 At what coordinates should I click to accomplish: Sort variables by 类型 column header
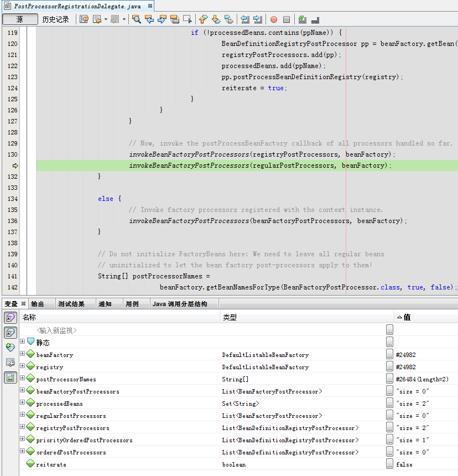(x=306, y=317)
